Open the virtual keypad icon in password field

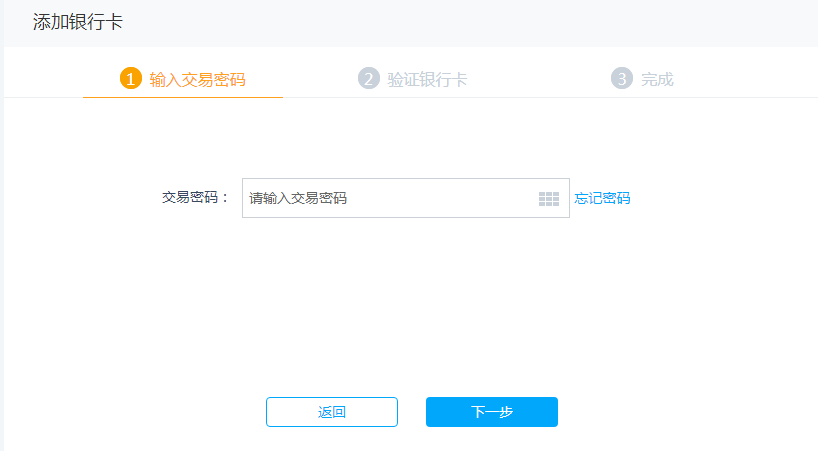[x=548, y=199]
